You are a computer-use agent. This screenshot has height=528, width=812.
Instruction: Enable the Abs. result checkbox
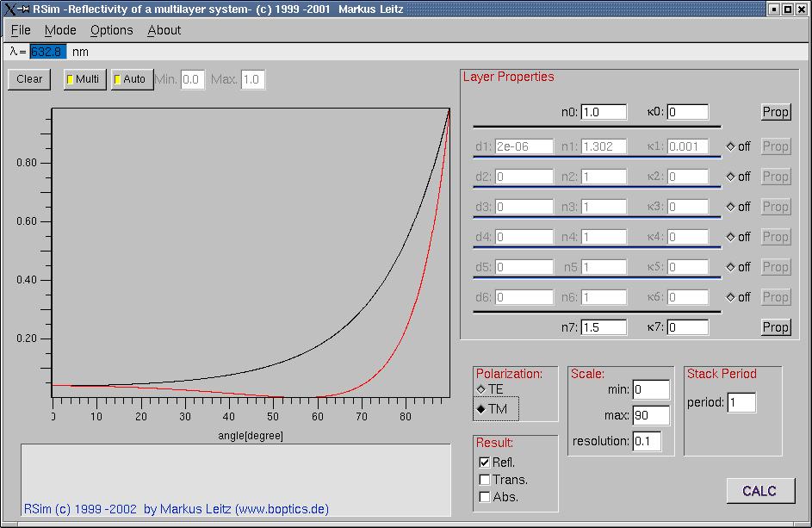485,497
